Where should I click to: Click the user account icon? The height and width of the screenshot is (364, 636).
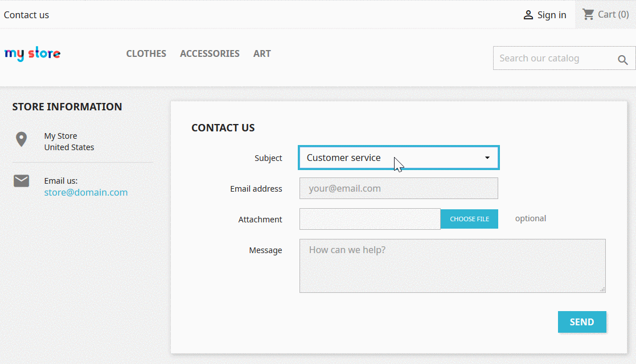(x=528, y=15)
